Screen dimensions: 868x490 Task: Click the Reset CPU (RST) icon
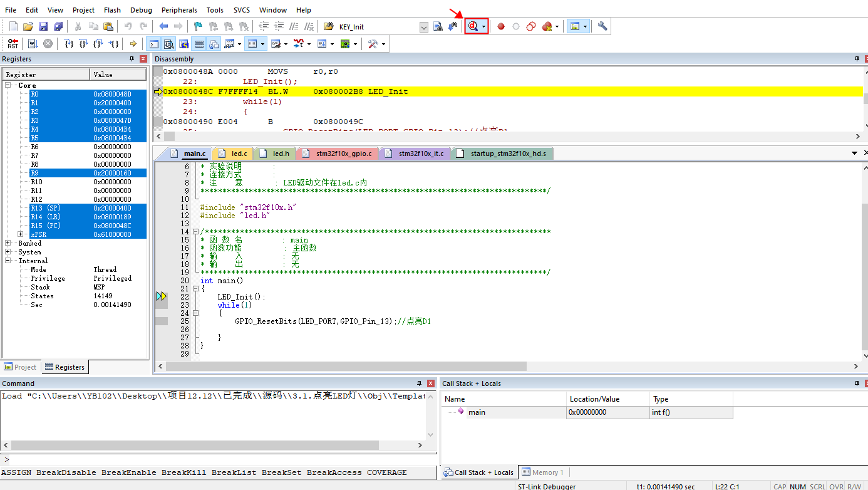(x=13, y=44)
